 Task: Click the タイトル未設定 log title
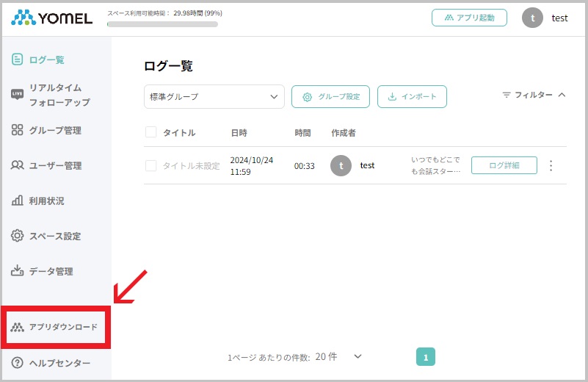(192, 166)
